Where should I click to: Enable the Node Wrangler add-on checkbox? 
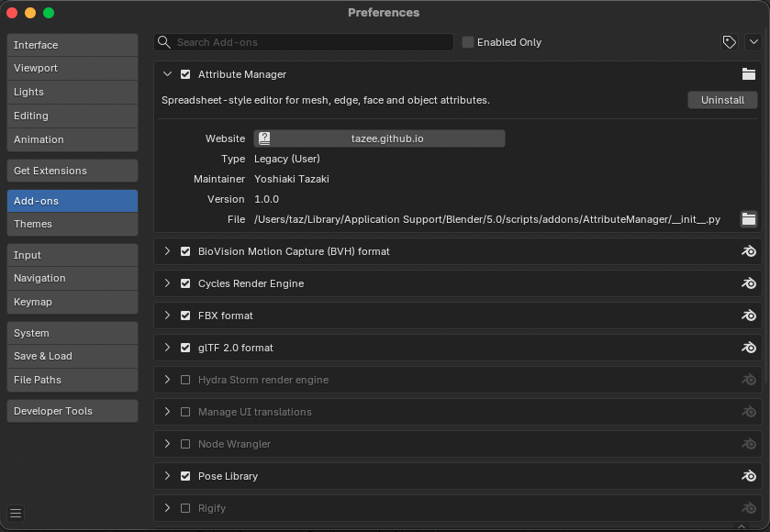tap(185, 444)
